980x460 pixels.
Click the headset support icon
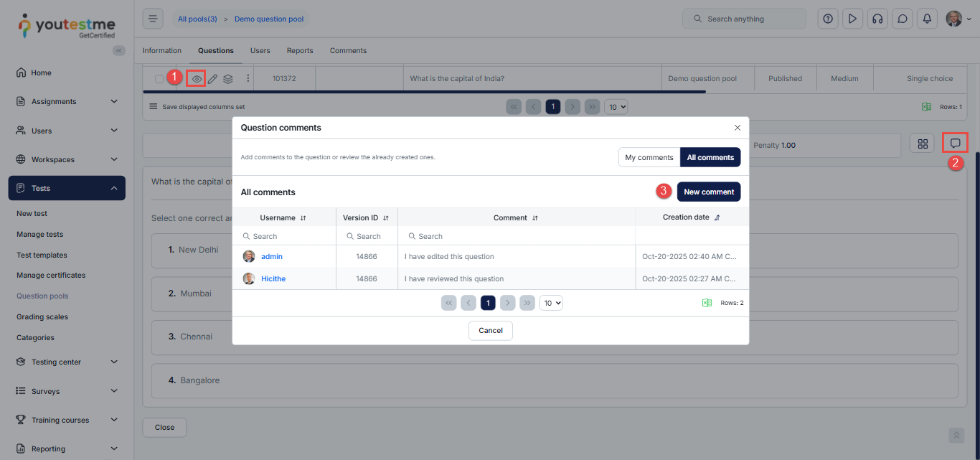(x=877, y=19)
